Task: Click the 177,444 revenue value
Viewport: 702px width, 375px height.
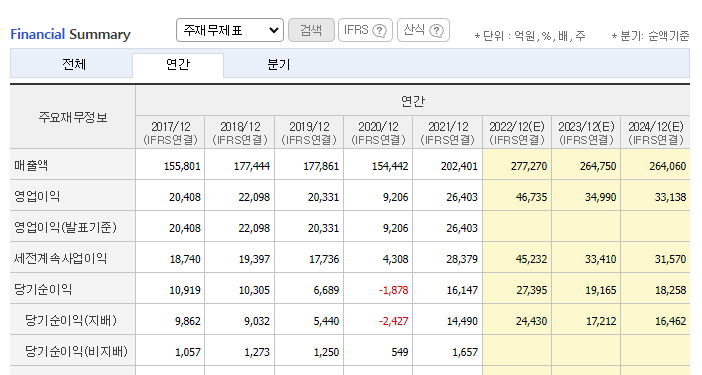Action: tap(252, 166)
